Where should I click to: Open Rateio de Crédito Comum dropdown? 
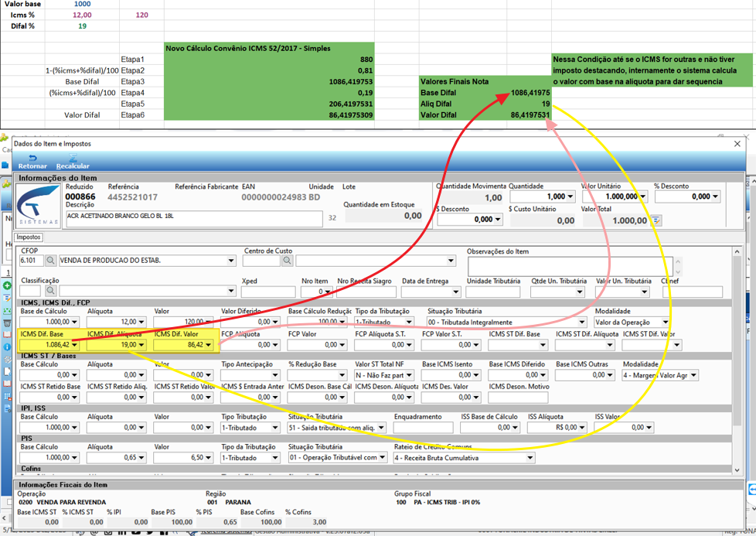pyautogui.click(x=530, y=458)
